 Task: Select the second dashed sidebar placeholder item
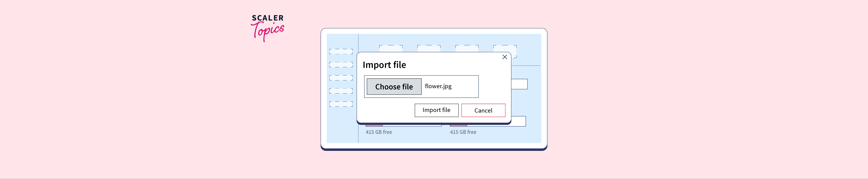341,65
